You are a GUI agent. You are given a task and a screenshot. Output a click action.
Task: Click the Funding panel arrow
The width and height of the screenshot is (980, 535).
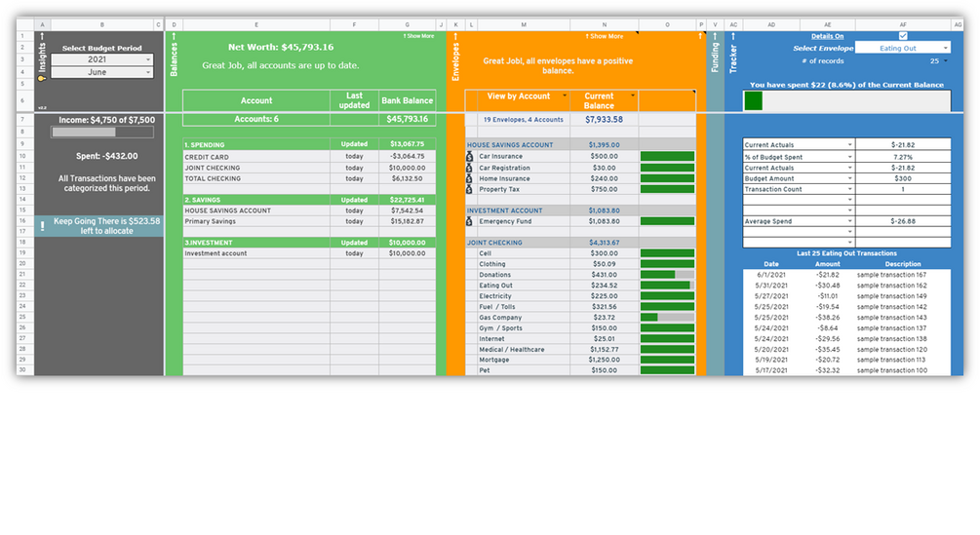pos(715,36)
